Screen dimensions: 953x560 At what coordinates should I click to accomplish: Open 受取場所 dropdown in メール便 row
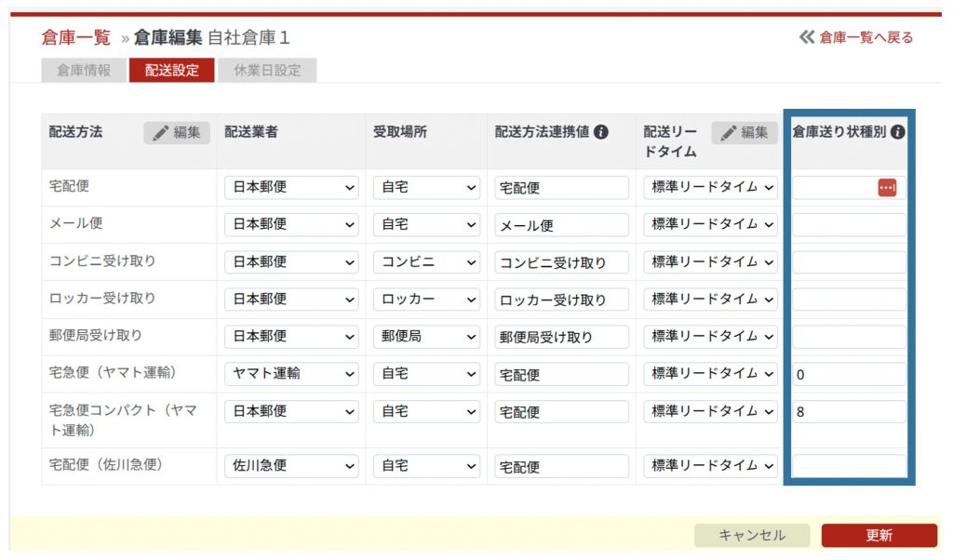pos(426,225)
